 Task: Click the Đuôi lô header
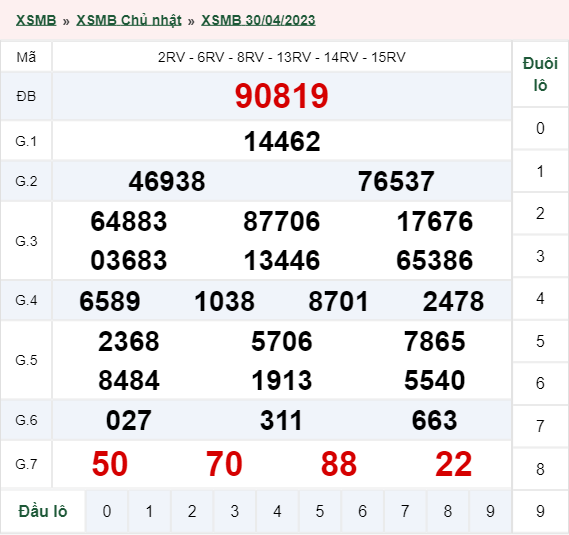click(540, 74)
